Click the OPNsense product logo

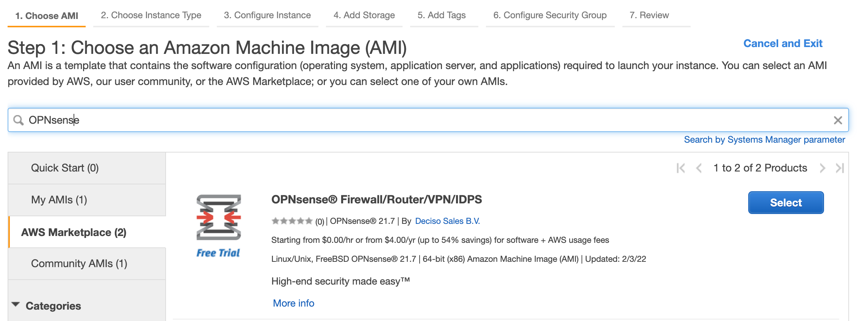pyautogui.click(x=218, y=217)
